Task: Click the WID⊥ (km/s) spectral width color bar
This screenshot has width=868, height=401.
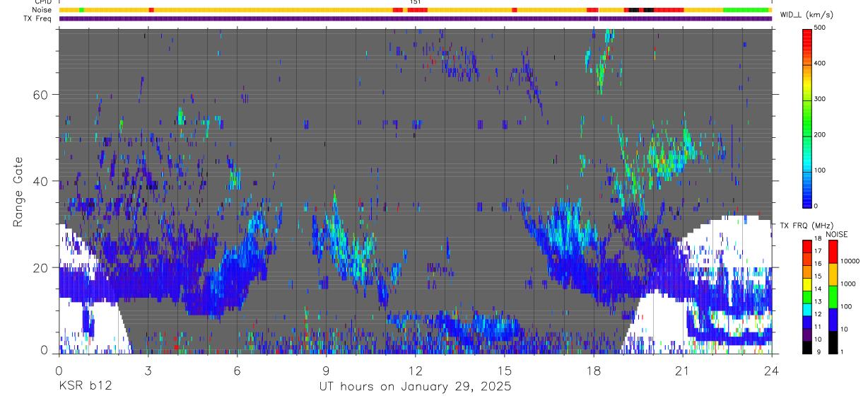Action: pyautogui.click(x=807, y=117)
